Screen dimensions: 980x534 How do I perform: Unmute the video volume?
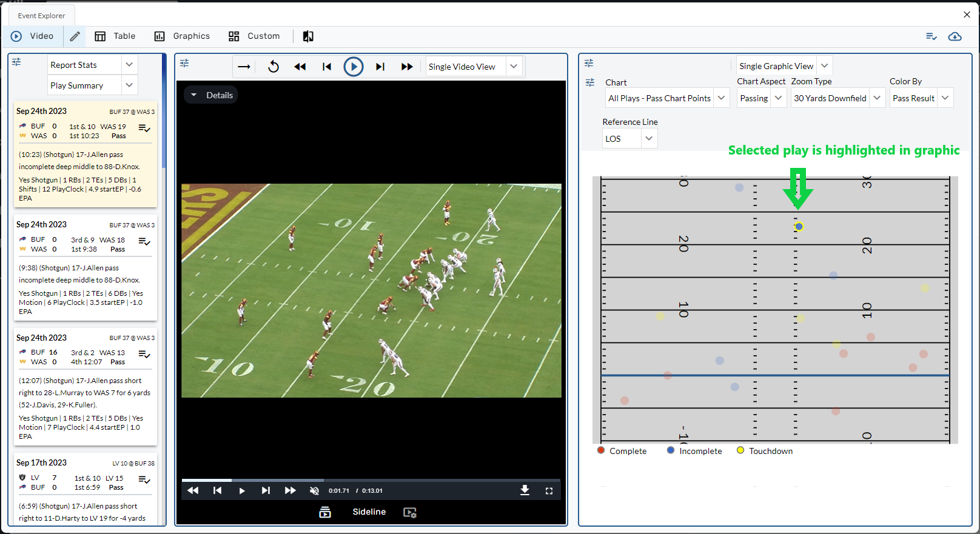pos(314,491)
